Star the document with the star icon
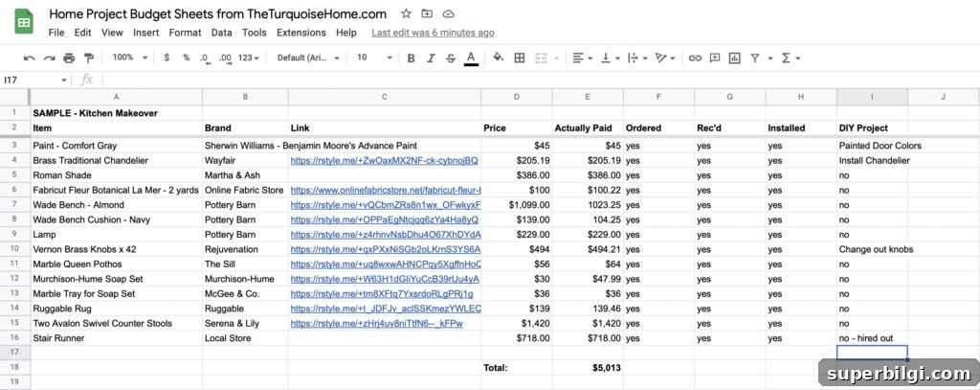 pos(406,13)
